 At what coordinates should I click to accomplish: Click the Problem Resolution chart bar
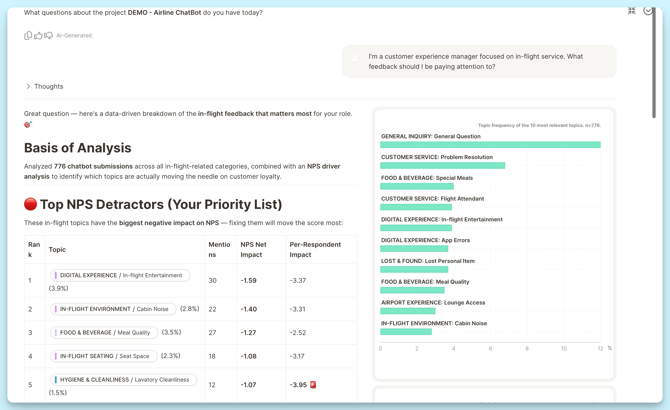442,166
